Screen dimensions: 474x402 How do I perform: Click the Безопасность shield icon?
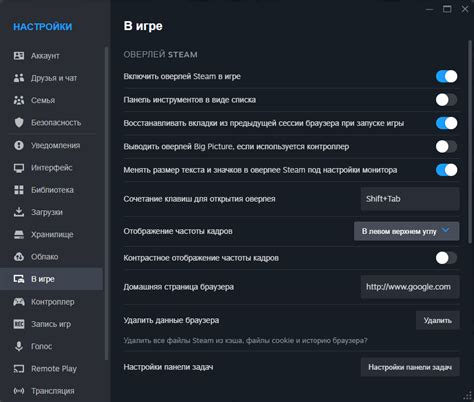click(x=19, y=122)
